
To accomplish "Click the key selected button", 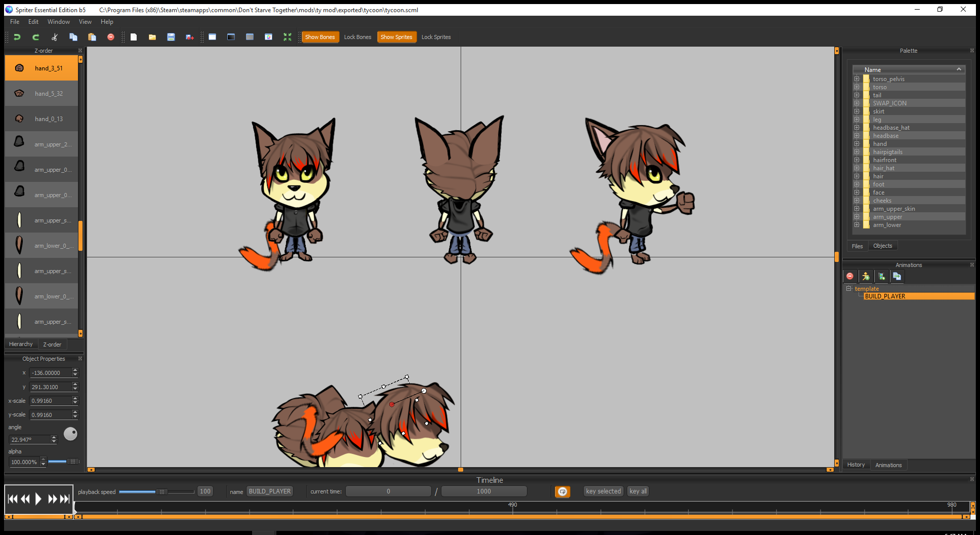I will [x=603, y=491].
